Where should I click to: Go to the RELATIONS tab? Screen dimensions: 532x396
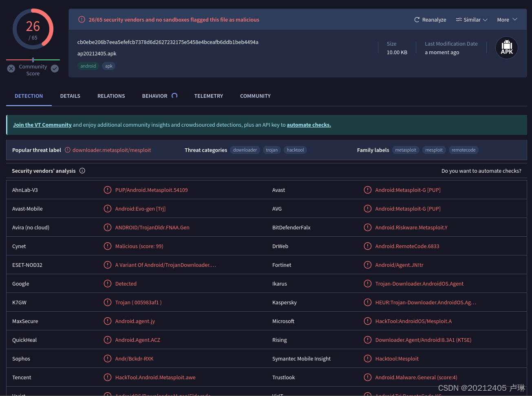pyautogui.click(x=111, y=96)
